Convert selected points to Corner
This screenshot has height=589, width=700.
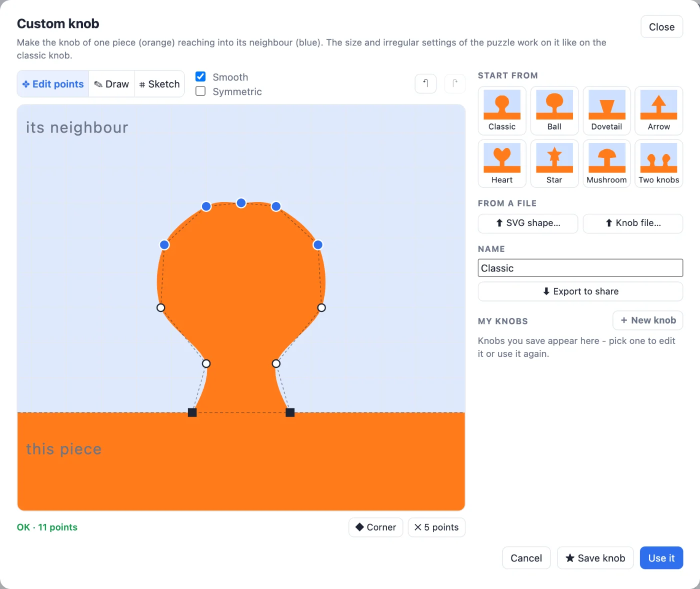375,527
